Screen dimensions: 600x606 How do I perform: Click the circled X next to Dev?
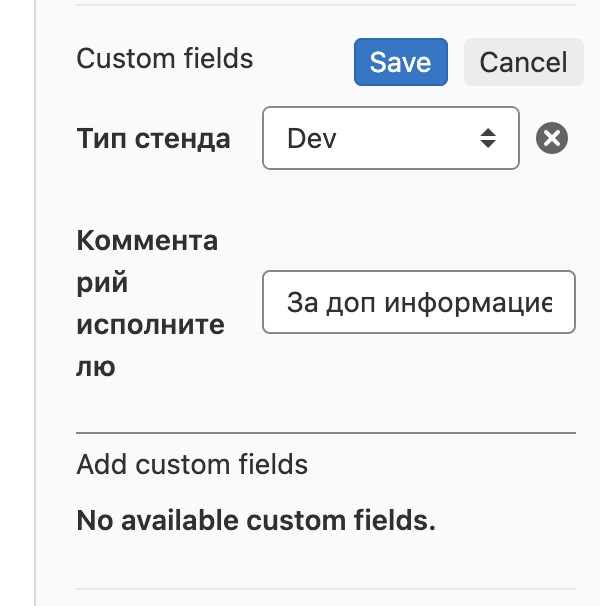552,138
